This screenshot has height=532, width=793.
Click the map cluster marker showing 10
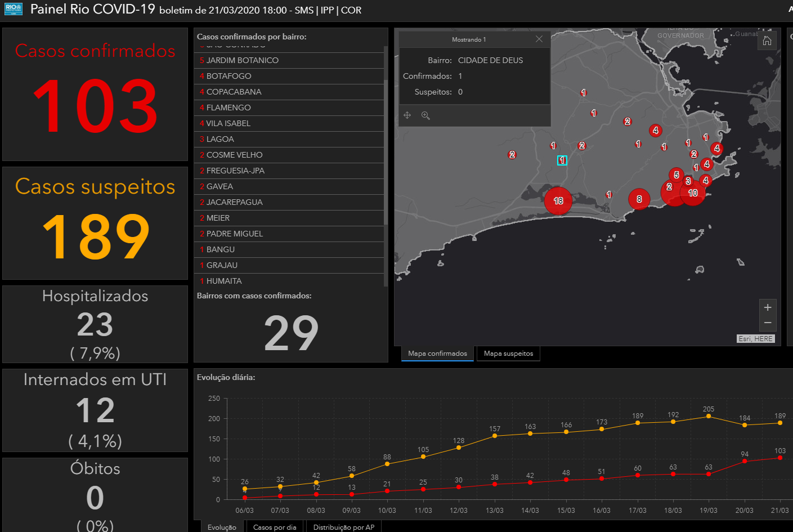click(693, 193)
